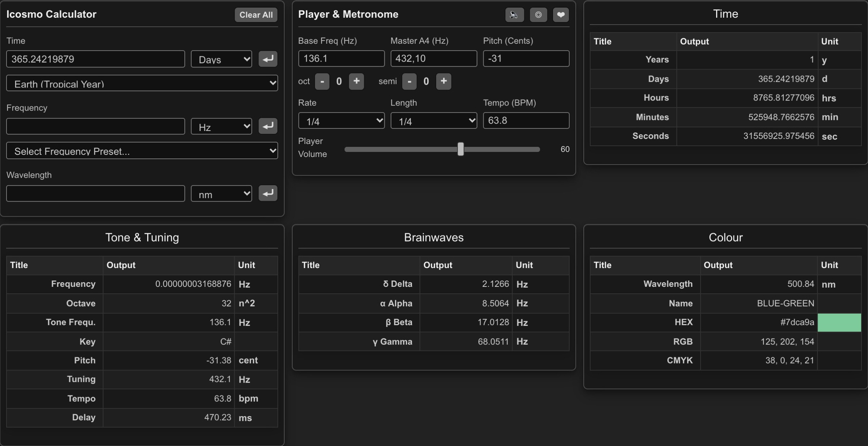Click the concentric circles metronome icon

pyautogui.click(x=538, y=15)
